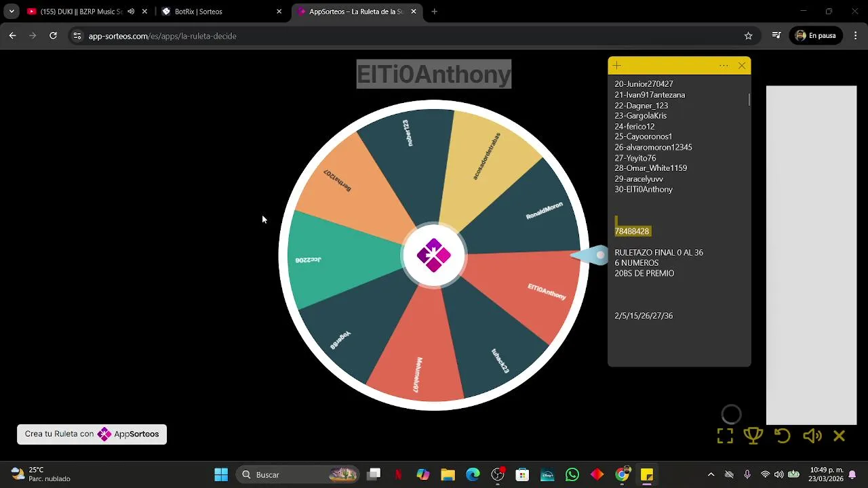Switch to the BotRix Sorteos tab
This screenshot has width=868, height=488.
tap(222, 12)
